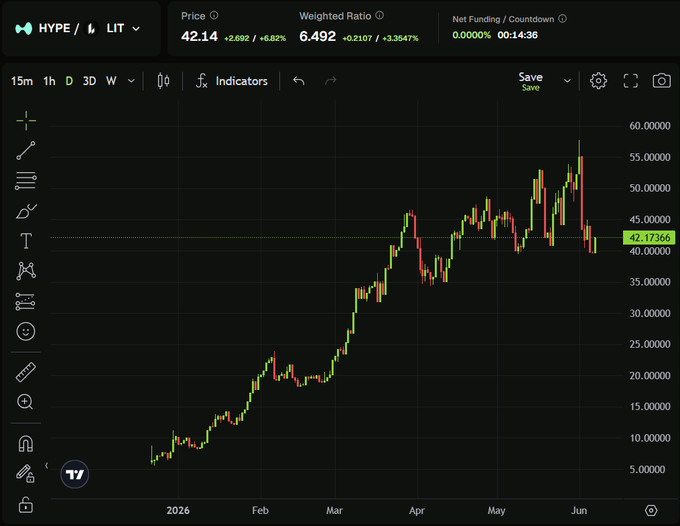Show info for Net Funding / Countdown
Viewport: 680px width, 526px height.
pyautogui.click(x=562, y=19)
